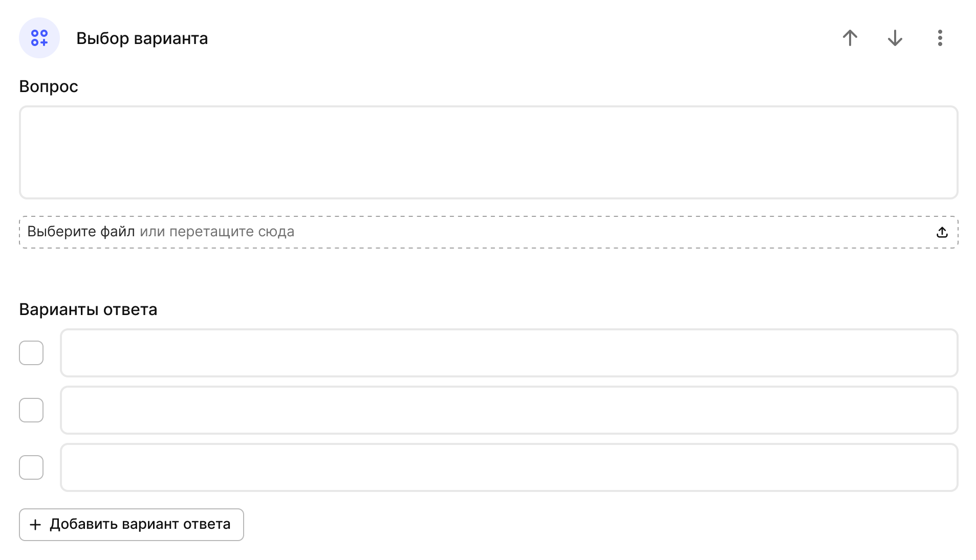Click the "Выберите файл" link

point(81,232)
